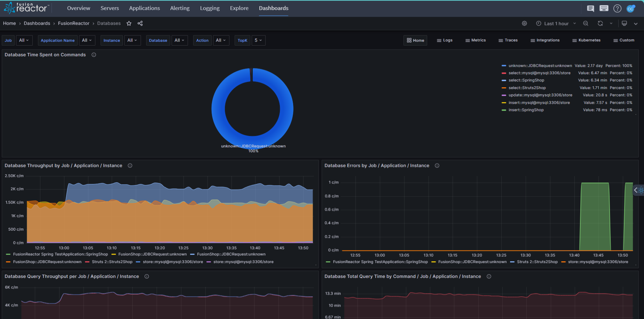Open the TopK value dropdown

pos(258,40)
